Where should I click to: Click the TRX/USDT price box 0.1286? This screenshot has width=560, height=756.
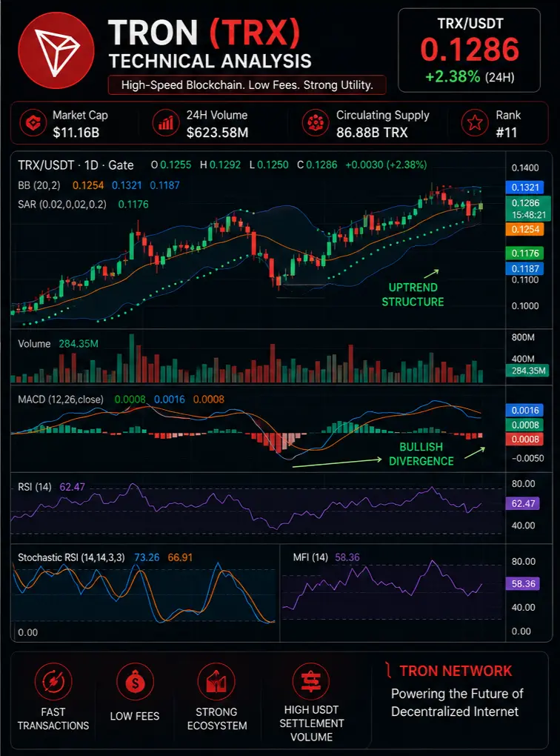pyautogui.click(x=470, y=50)
